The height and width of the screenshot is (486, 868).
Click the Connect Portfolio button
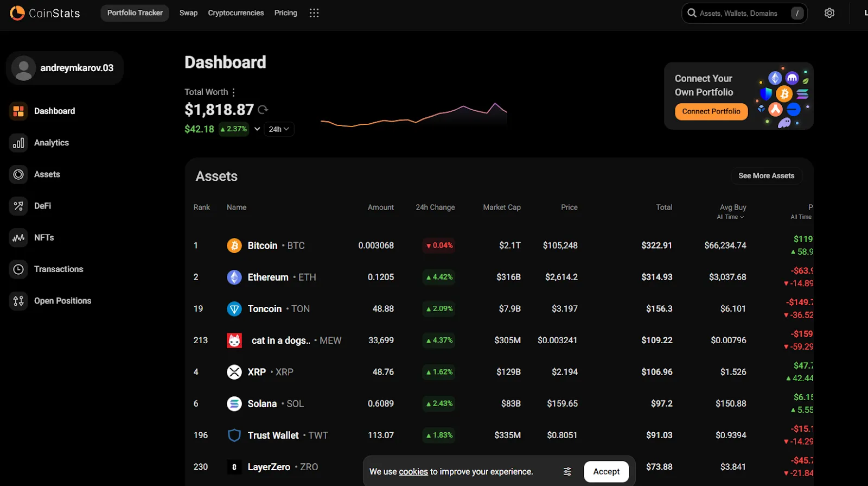pyautogui.click(x=711, y=111)
